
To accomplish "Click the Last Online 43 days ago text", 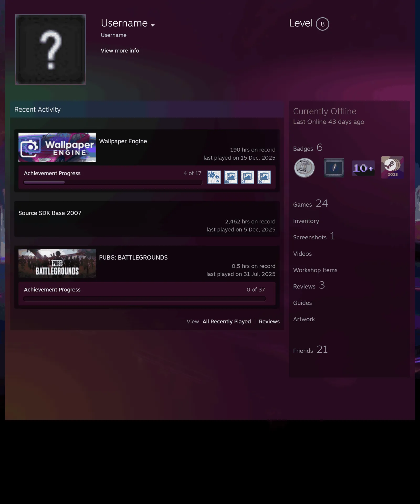I will click(x=329, y=122).
